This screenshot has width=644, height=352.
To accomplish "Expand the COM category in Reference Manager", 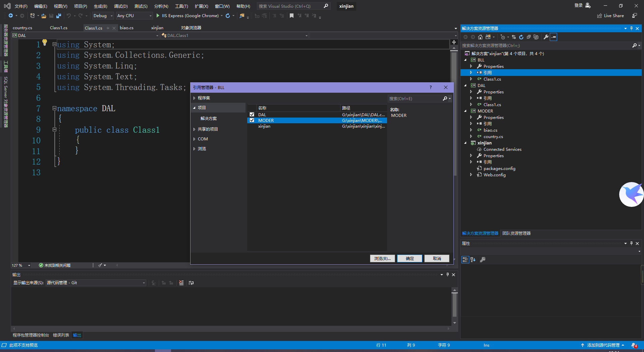I will (194, 139).
